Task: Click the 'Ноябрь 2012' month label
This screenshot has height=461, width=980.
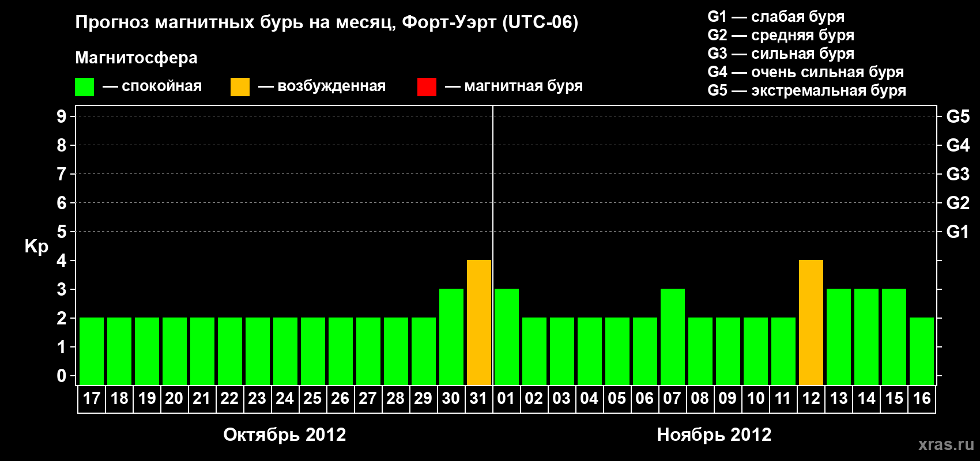Action: 714,434
